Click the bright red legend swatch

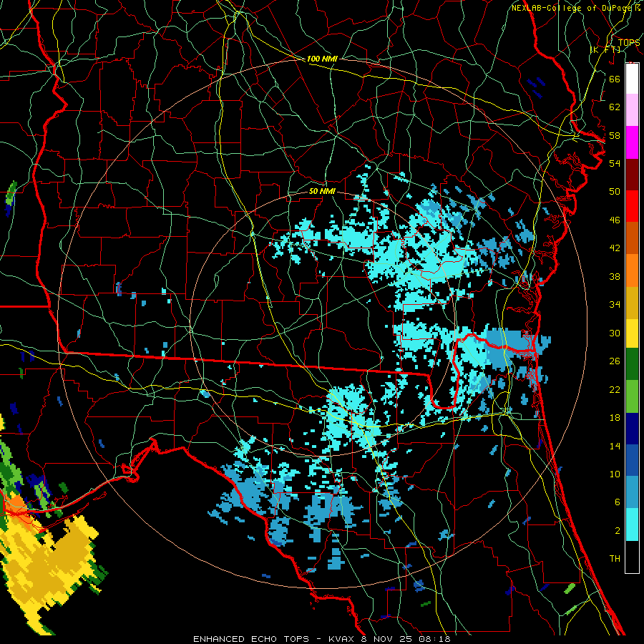[x=632, y=206]
